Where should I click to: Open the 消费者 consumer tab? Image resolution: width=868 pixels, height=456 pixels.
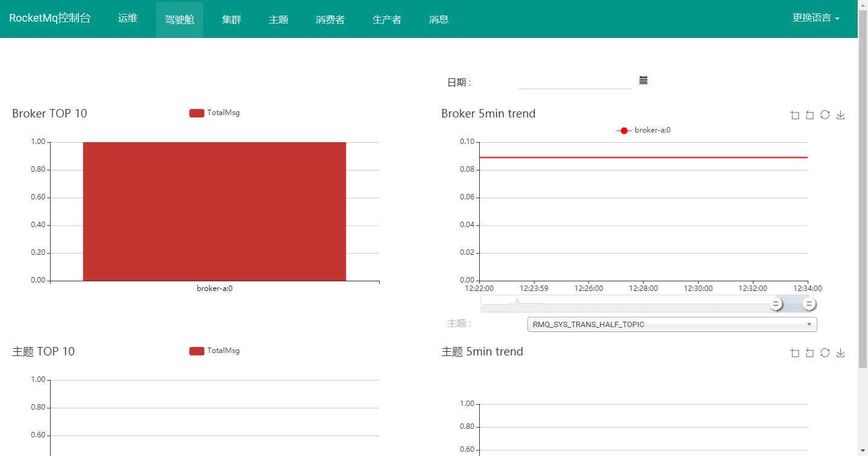pyautogui.click(x=330, y=19)
